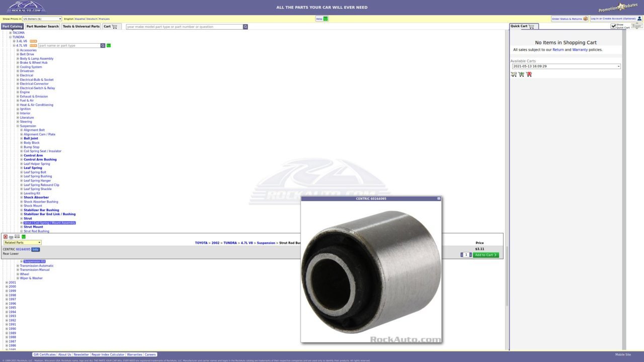This screenshot has height=362, width=644.
Task: Expand the 3.4L V6 engine node
Action: (14, 41)
